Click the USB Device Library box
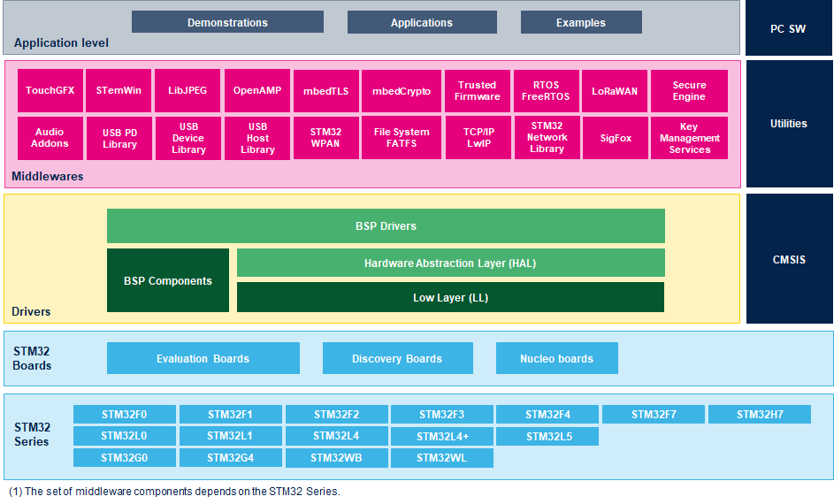The height and width of the screenshot is (504, 834). tap(188, 138)
